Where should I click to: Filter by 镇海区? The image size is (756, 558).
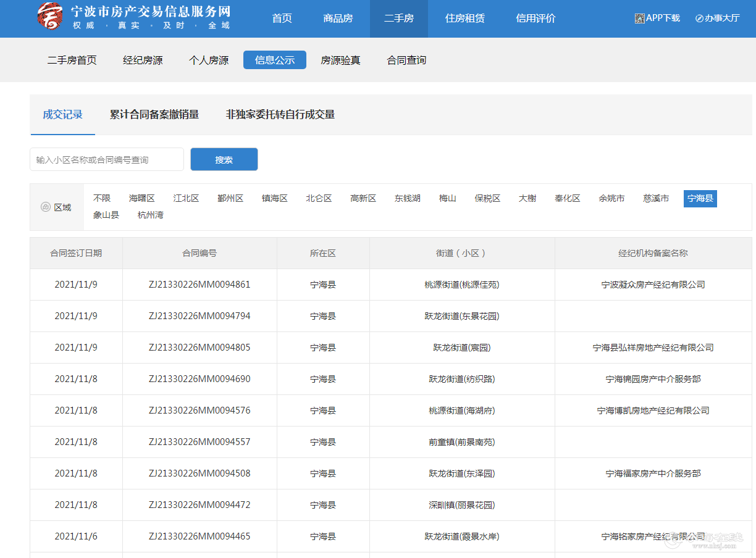point(275,199)
